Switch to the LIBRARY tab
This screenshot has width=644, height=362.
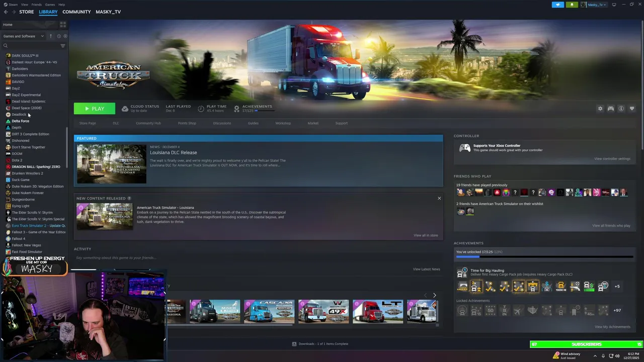point(48,12)
